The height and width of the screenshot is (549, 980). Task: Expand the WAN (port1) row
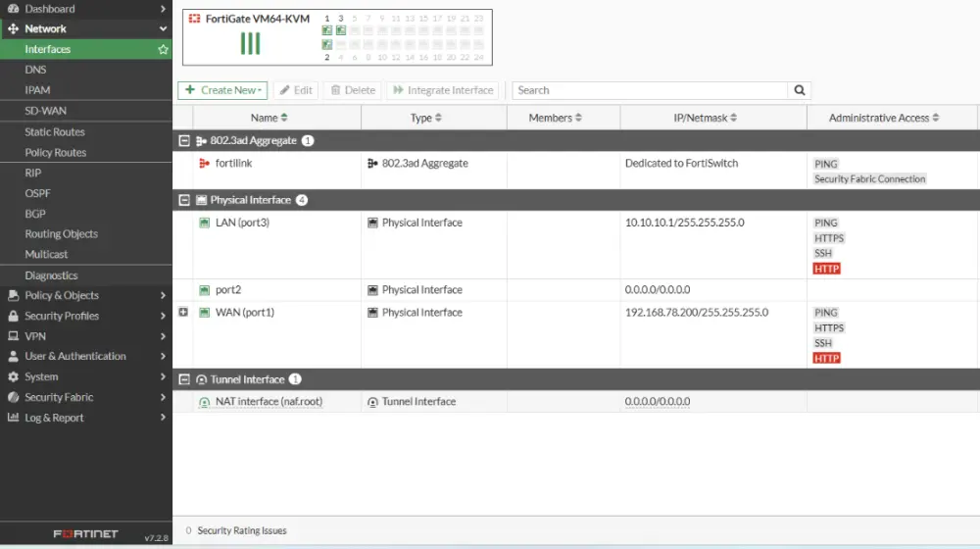tap(183, 312)
